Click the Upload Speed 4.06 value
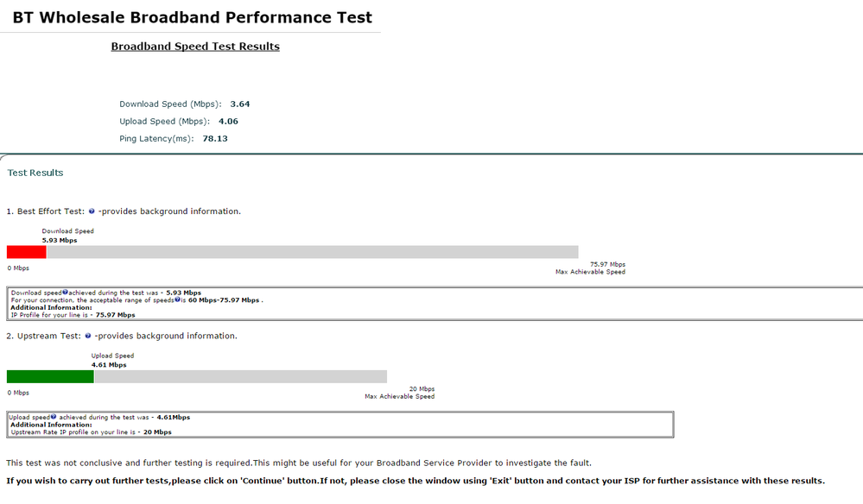The height and width of the screenshot is (504, 863). pos(228,122)
